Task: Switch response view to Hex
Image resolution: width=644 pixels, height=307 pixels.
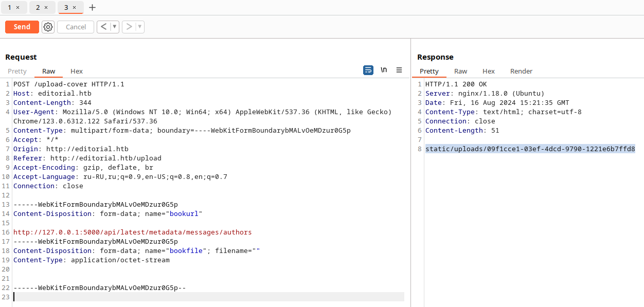Action: coord(489,71)
